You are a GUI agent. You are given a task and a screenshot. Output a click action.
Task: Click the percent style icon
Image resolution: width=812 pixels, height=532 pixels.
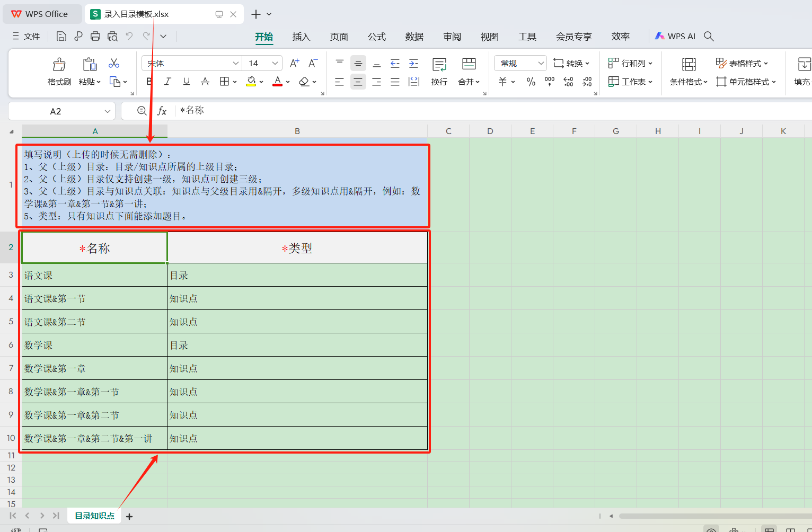pyautogui.click(x=531, y=82)
